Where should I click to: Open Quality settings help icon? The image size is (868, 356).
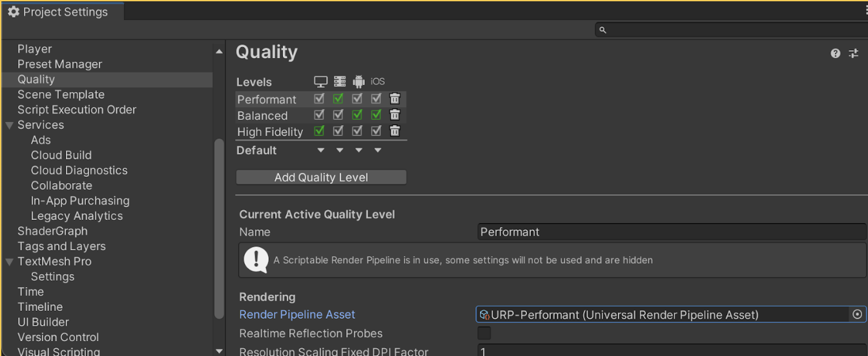tap(836, 54)
